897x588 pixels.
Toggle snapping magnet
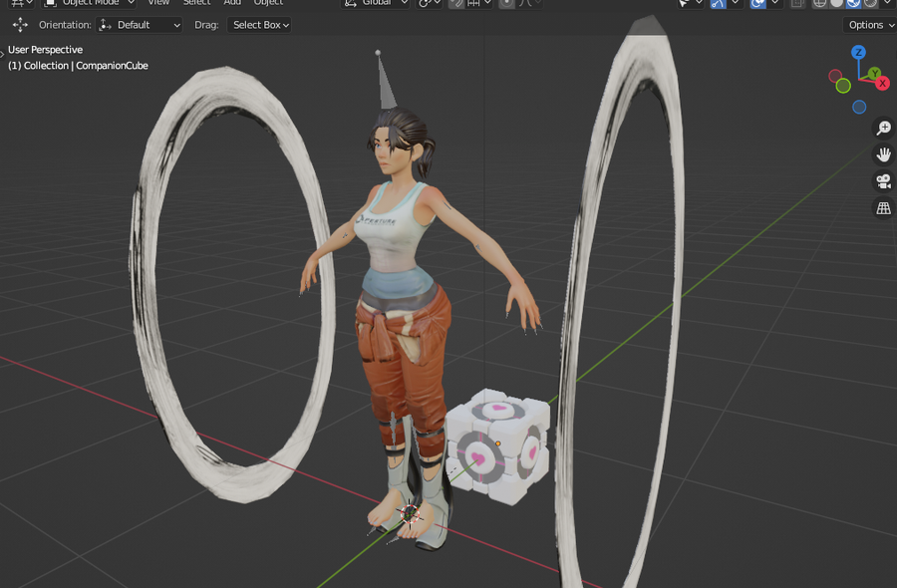(455, 3)
